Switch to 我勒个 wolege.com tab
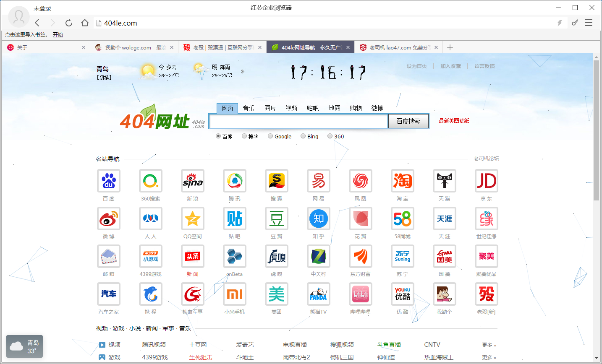Screen dimensions: 602x364 pos(133,47)
